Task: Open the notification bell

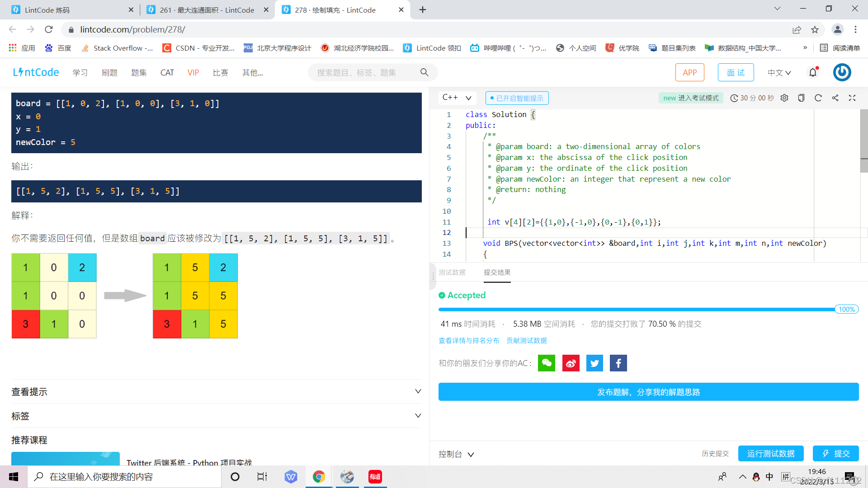Action: coord(813,72)
